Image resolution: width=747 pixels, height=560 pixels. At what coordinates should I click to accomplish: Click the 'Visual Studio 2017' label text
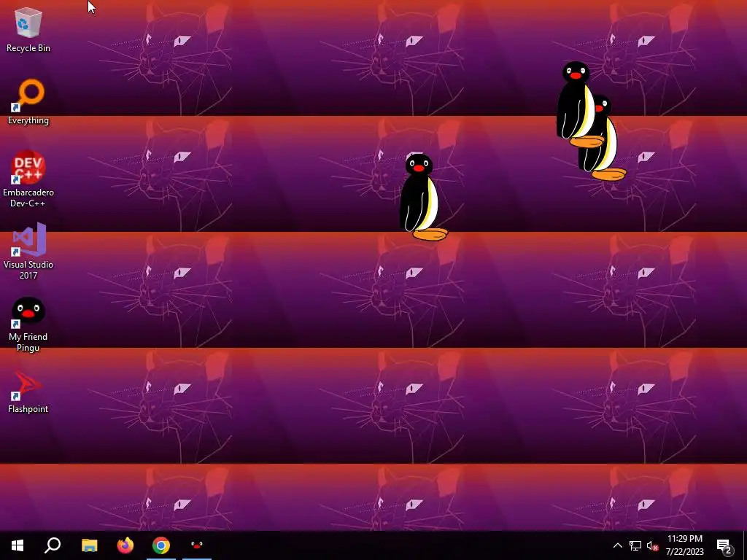28,270
